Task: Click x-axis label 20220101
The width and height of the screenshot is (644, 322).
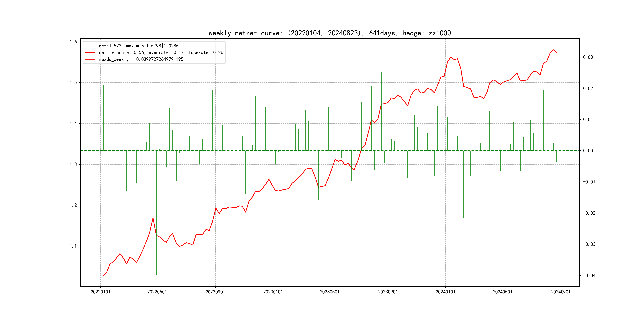Action: pos(100,292)
